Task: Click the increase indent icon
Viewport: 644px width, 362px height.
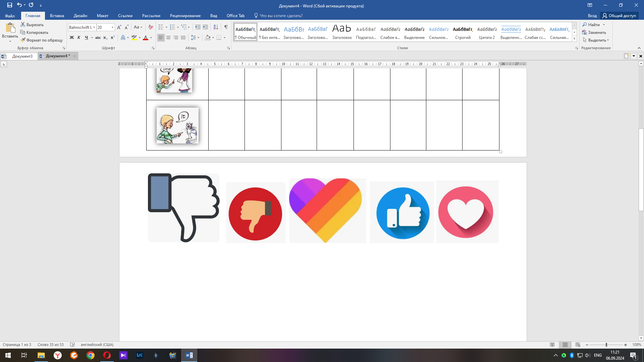Action: click(205, 27)
